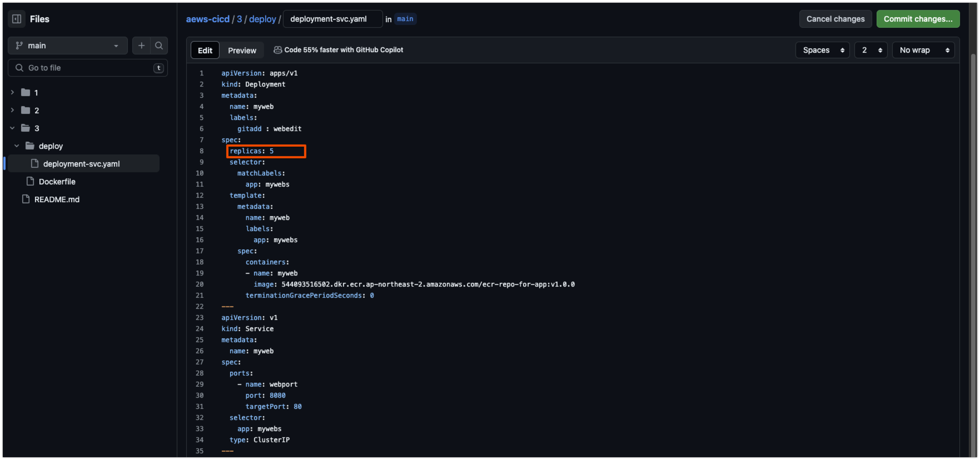Viewport: 980px width, 460px height.
Task: Select Dockerfile in the file tree
Action: pos(57,181)
